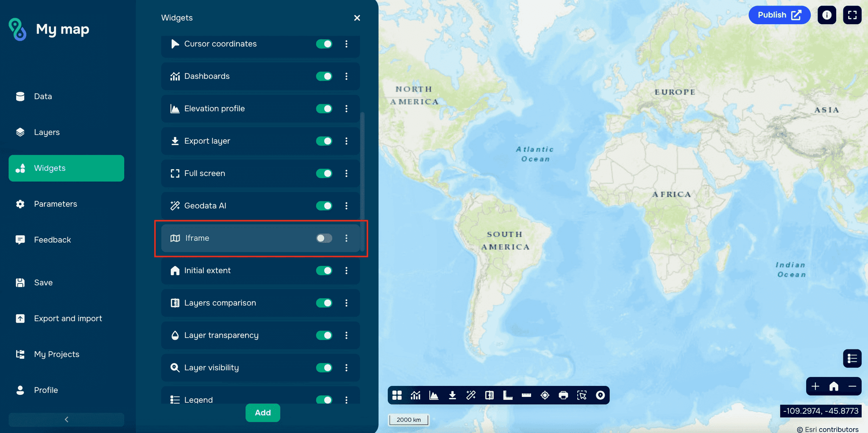Open the legend panel icon on the right
Screen dimensions: 868x433
pyautogui.click(x=852, y=358)
